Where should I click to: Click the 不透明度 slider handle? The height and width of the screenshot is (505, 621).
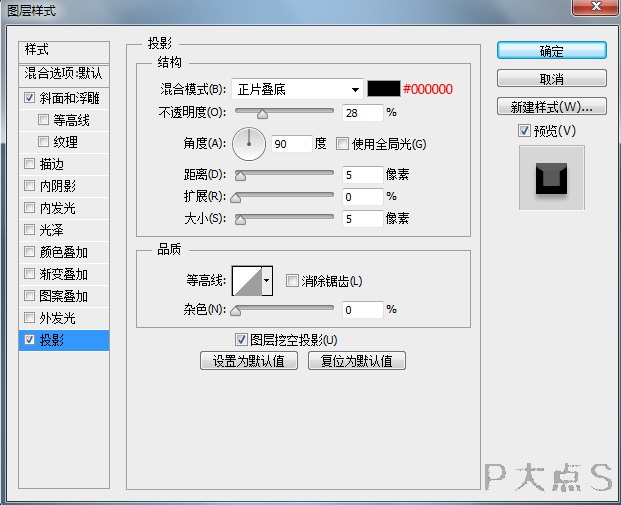[262, 114]
